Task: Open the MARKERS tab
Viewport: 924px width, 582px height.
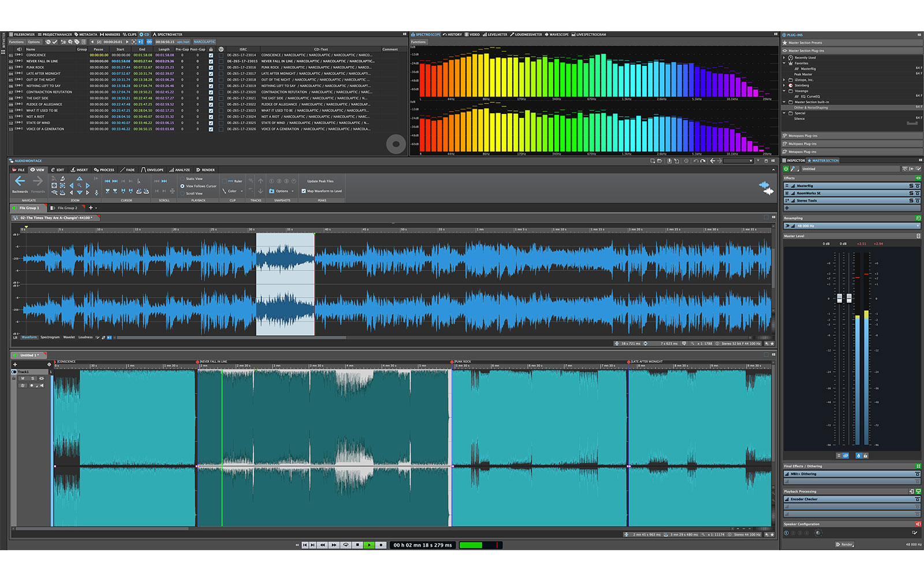Action: pos(110,34)
